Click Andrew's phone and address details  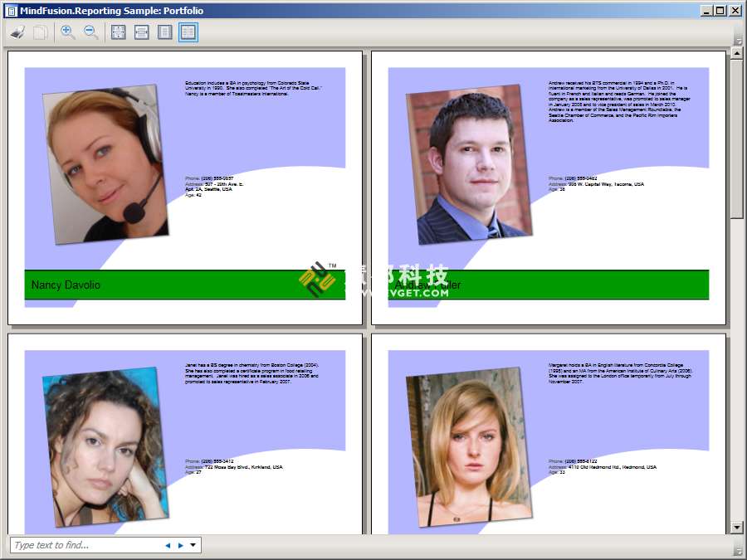click(596, 184)
